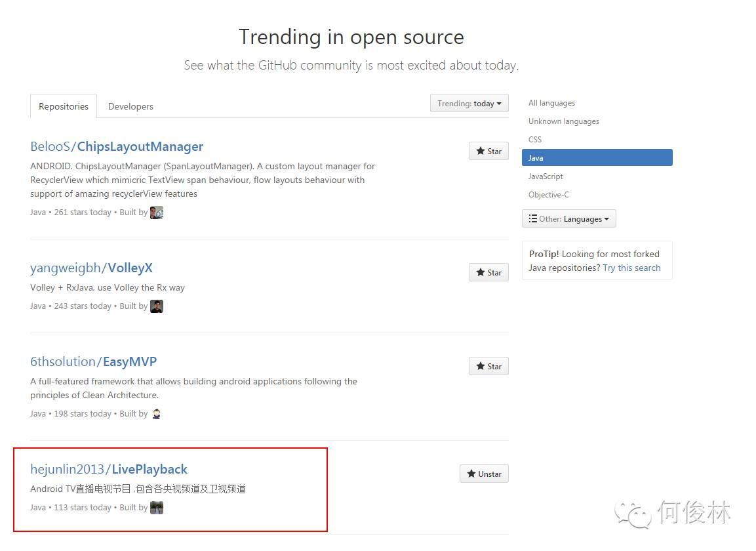Viewport: 756px width, 551px height.
Task: Select the Java language filter
Action: [597, 158]
